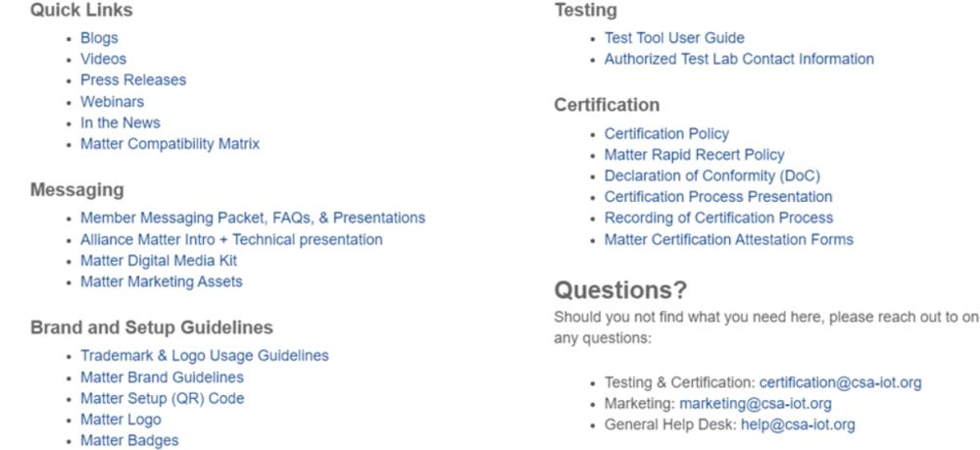Go to the Webinars page
Viewport: 980px width, 450px height.
point(112,102)
